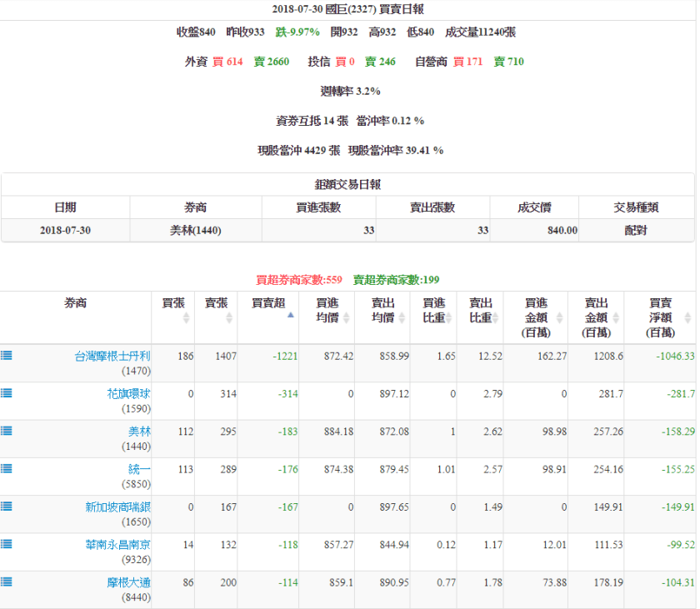The width and height of the screenshot is (700, 609).
Task: Sort by 買賣超 column header
Action: 268,309
